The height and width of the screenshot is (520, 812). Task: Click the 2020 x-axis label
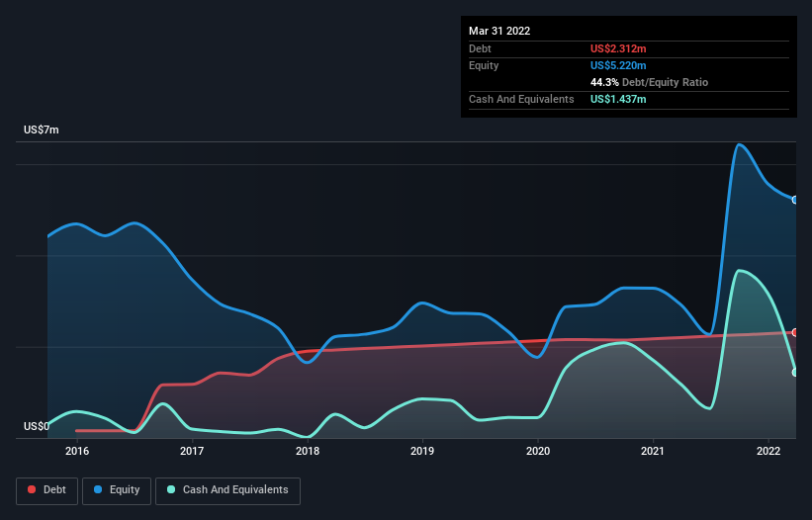tap(538, 451)
